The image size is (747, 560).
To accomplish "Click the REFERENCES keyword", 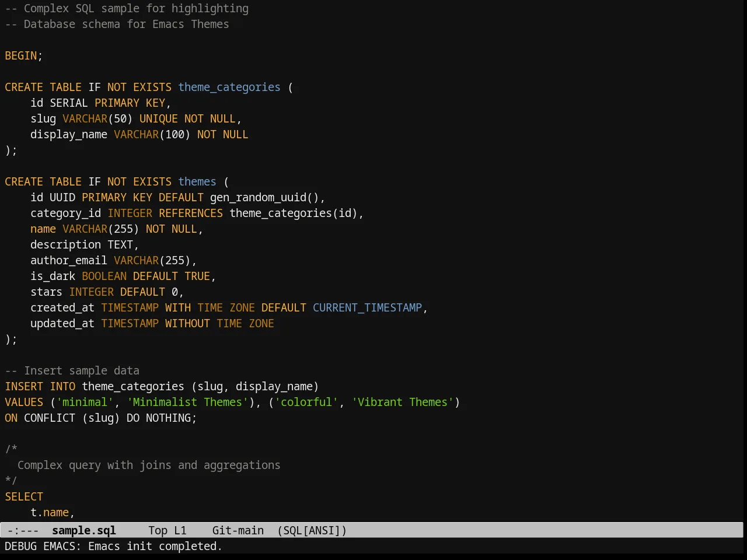I will 191,213.
